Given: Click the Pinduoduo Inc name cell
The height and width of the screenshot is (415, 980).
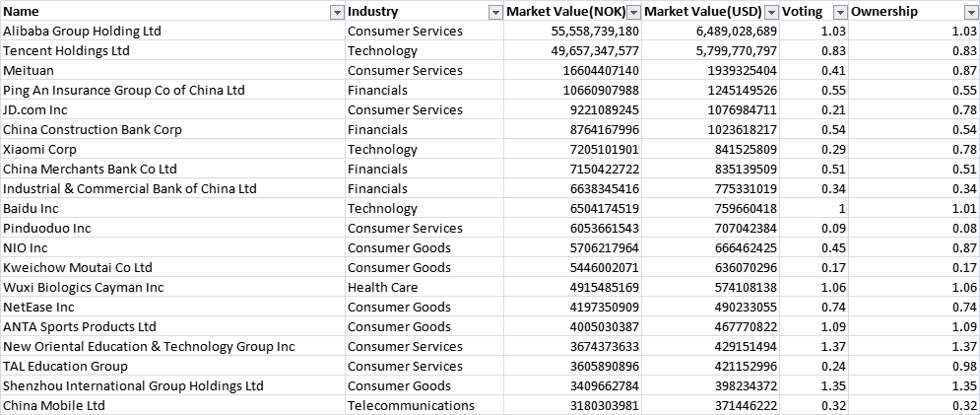Looking at the screenshot, I should [47, 229].
